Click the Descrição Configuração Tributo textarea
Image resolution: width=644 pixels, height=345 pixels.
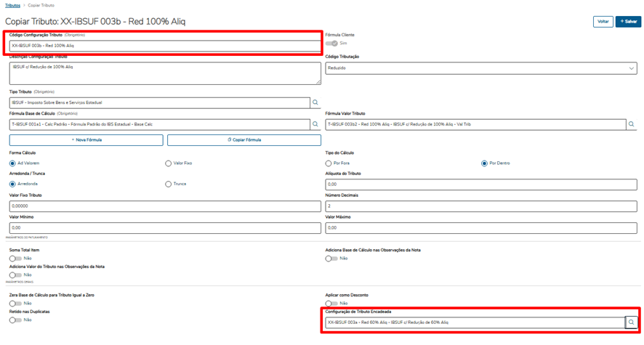[x=165, y=73]
